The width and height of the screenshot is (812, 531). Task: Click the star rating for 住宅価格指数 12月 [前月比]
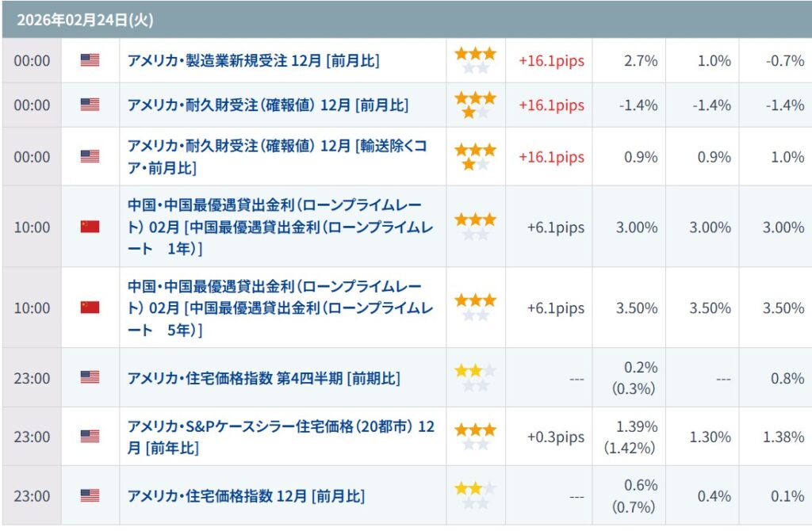click(x=475, y=495)
